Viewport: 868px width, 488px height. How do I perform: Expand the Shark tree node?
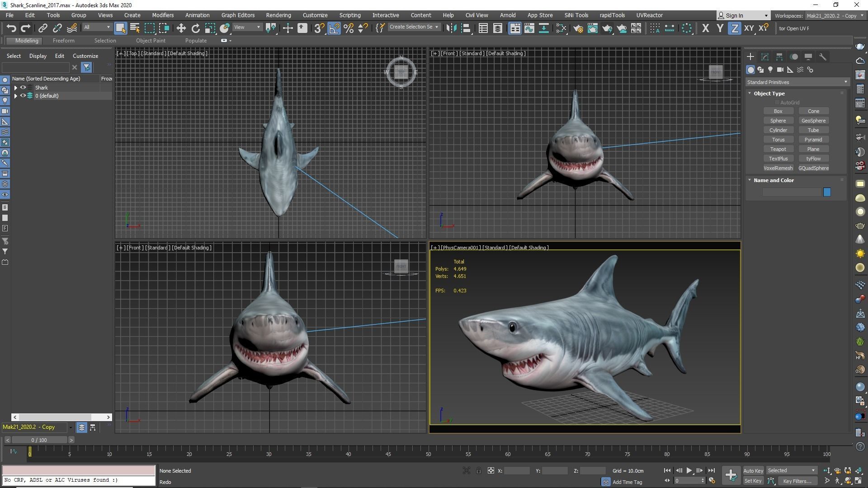click(x=16, y=88)
